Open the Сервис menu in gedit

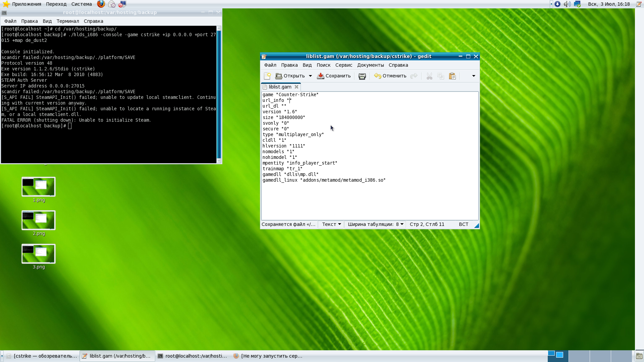tap(343, 65)
